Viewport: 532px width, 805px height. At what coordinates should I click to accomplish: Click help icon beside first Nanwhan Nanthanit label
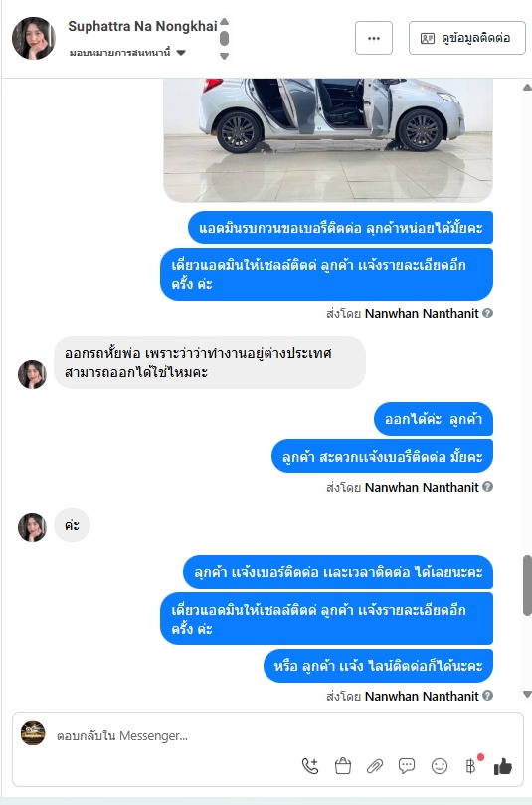(488, 313)
